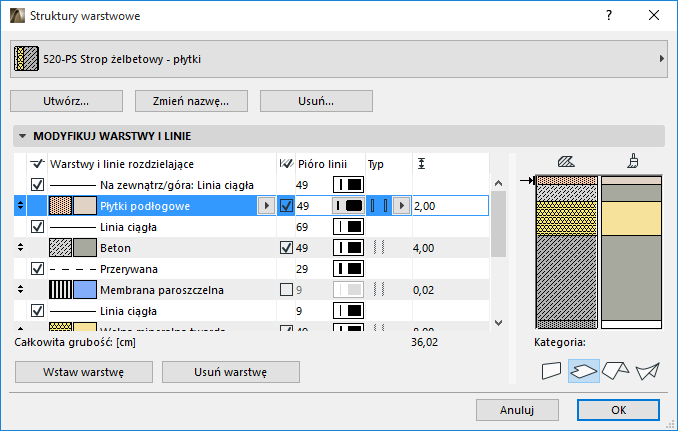Click the Wstaw warstwę button
The height and width of the screenshot is (431, 678).
pyautogui.click(x=84, y=371)
